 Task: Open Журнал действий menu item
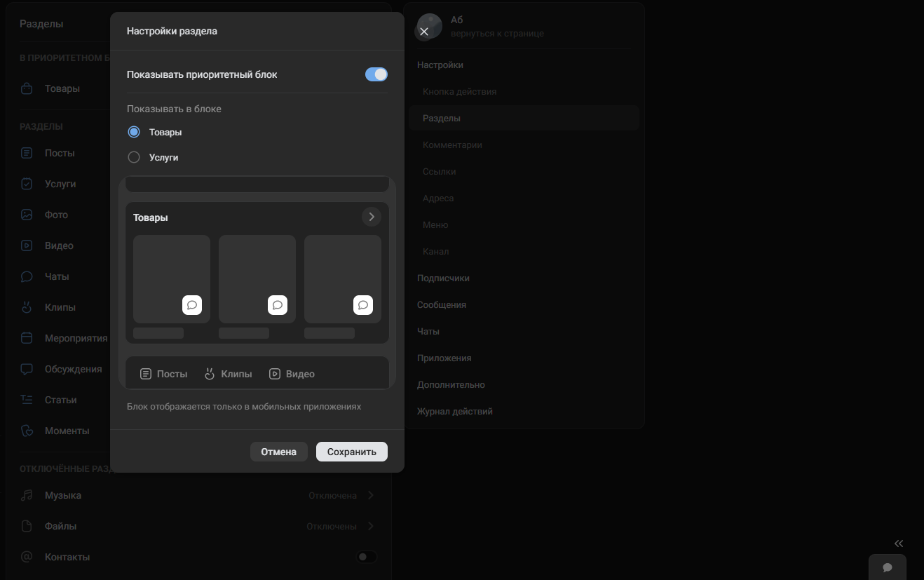pos(455,412)
